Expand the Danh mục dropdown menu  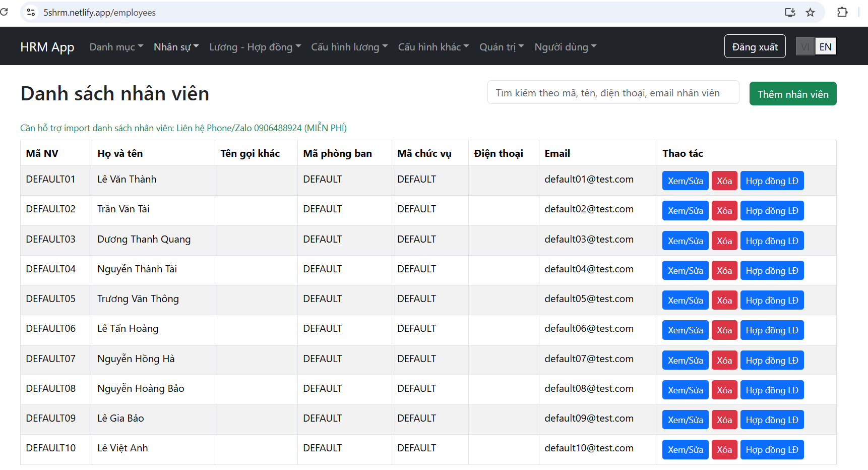[116, 47]
